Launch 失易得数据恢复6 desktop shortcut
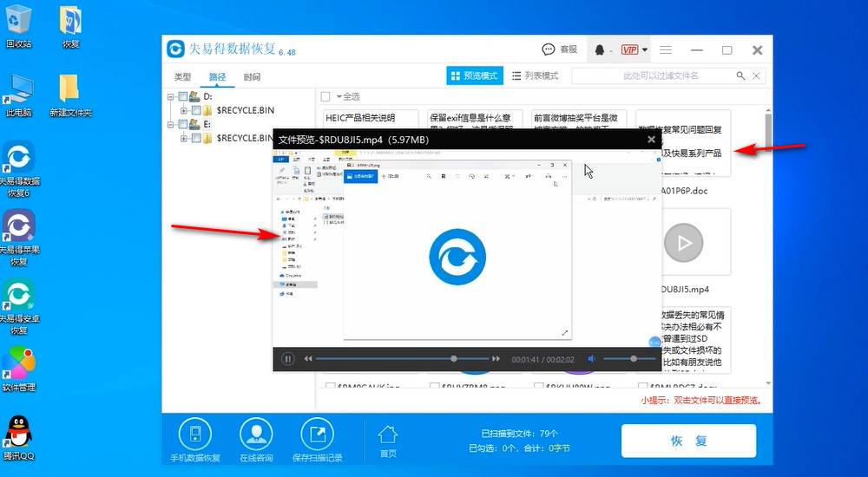 (x=19, y=169)
